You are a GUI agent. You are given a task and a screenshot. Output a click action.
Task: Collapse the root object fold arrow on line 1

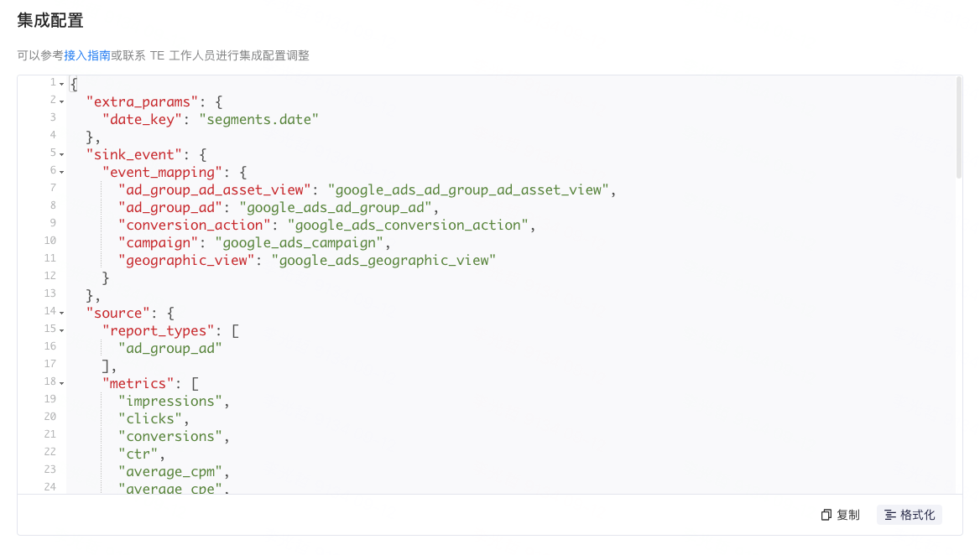(62, 84)
